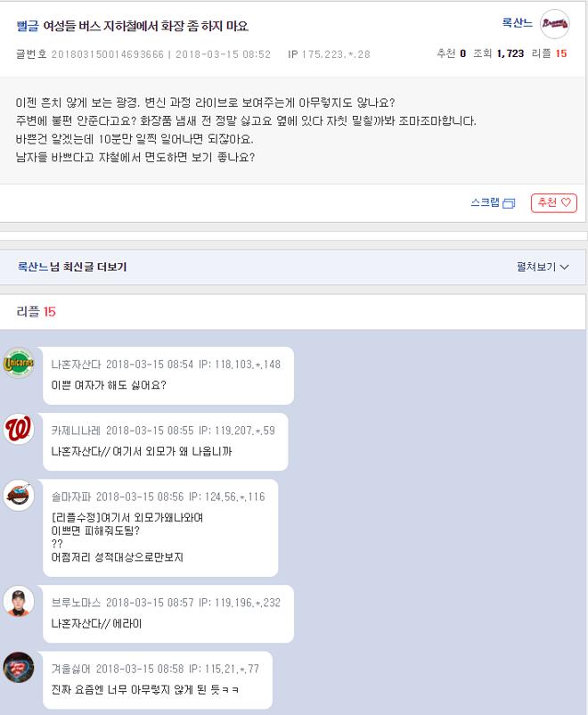Click the 리플 15 comments header

pyautogui.click(x=36, y=312)
